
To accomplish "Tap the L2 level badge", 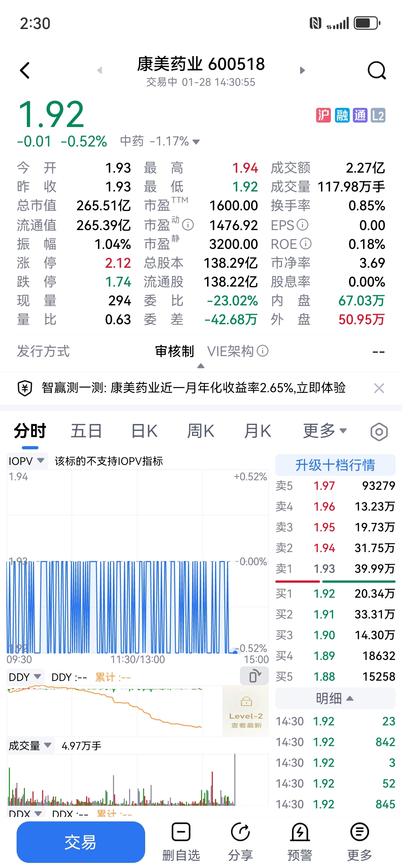I will click(x=378, y=115).
